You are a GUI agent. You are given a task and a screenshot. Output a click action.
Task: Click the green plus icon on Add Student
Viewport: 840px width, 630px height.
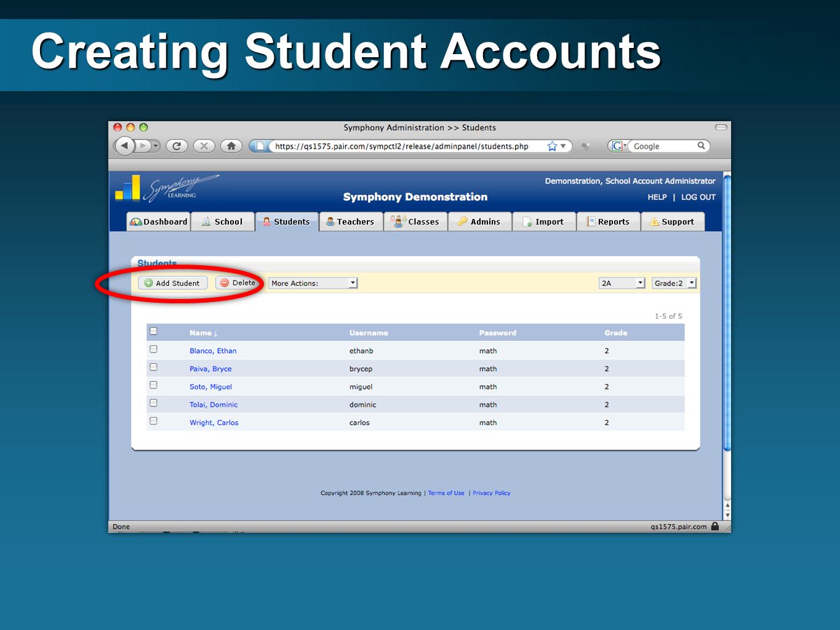coord(148,283)
